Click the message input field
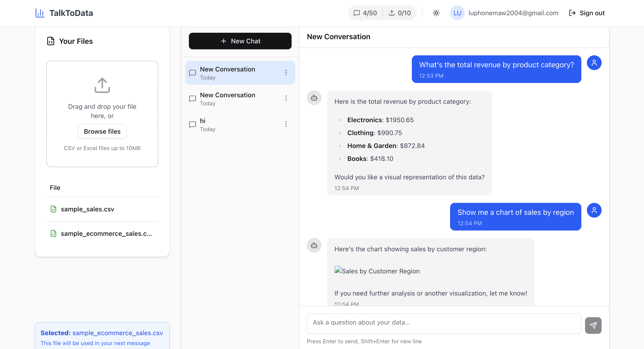 444,323
